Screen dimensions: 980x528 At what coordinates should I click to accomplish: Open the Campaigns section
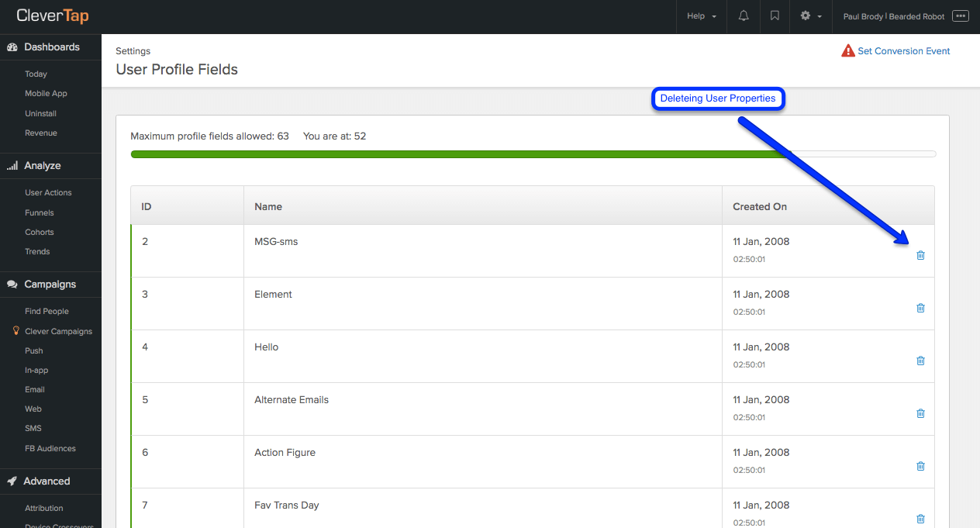click(x=50, y=285)
